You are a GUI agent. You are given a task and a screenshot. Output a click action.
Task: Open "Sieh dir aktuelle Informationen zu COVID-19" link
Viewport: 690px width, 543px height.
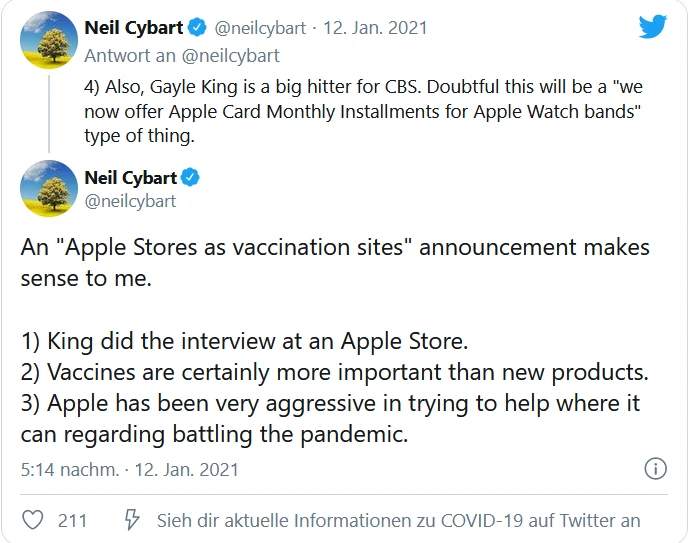pos(398,520)
